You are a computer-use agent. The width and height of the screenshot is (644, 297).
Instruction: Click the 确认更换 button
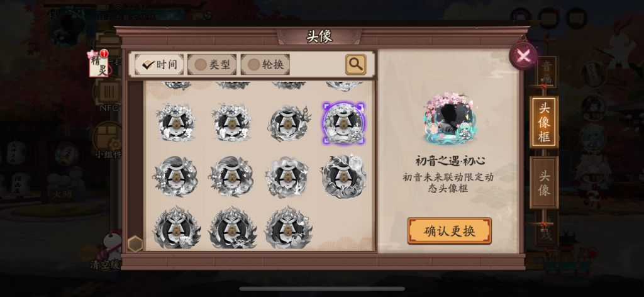pyautogui.click(x=449, y=231)
